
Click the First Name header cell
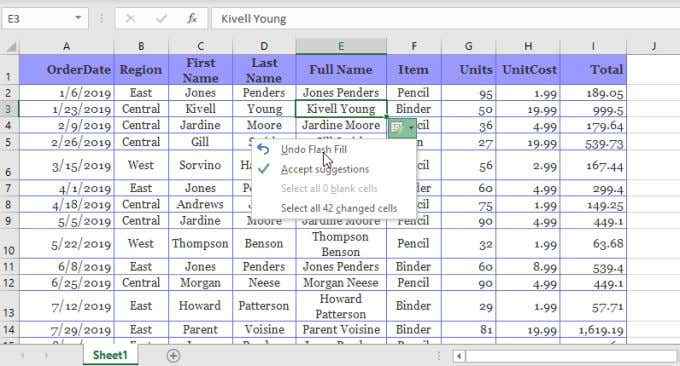click(200, 69)
